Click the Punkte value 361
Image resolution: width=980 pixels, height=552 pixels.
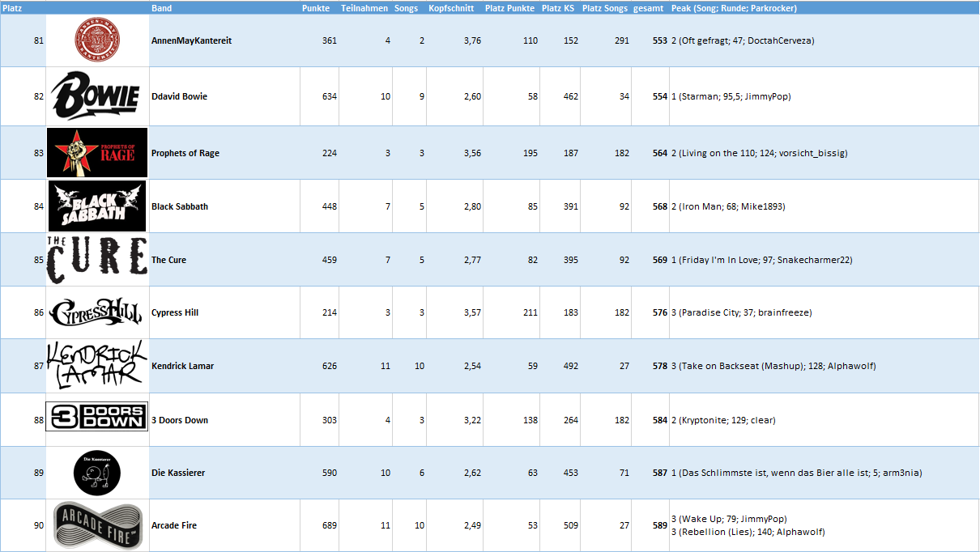(x=330, y=40)
